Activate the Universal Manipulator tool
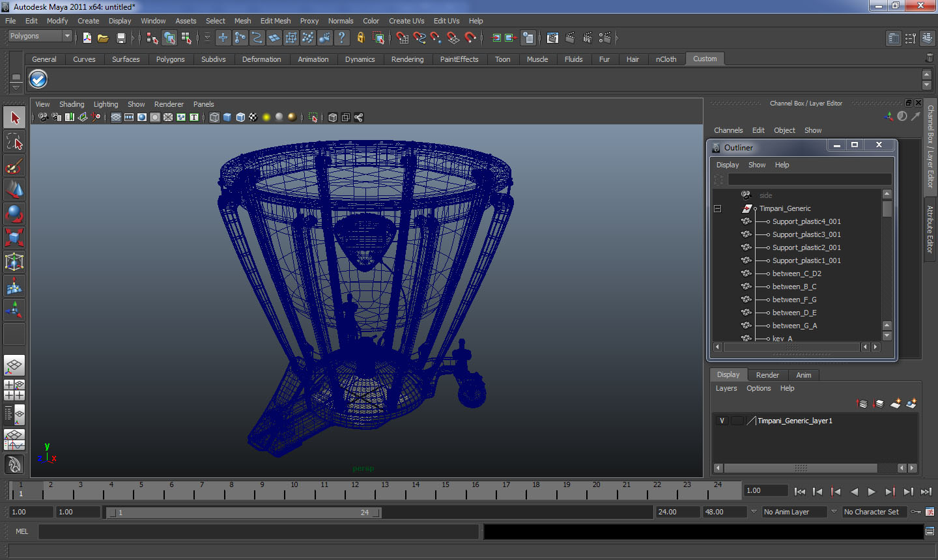Viewport: 938px width, 560px height. [x=14, y=262]
